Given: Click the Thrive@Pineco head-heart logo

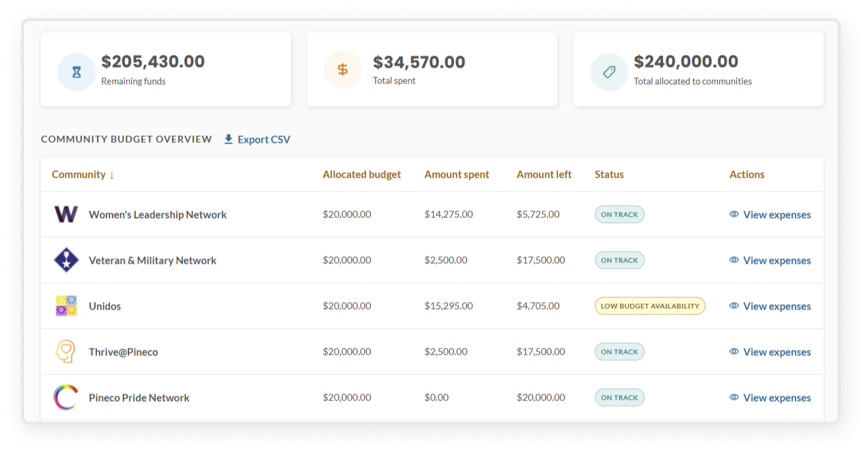Looking at the screenshot, I should (66, 352).
